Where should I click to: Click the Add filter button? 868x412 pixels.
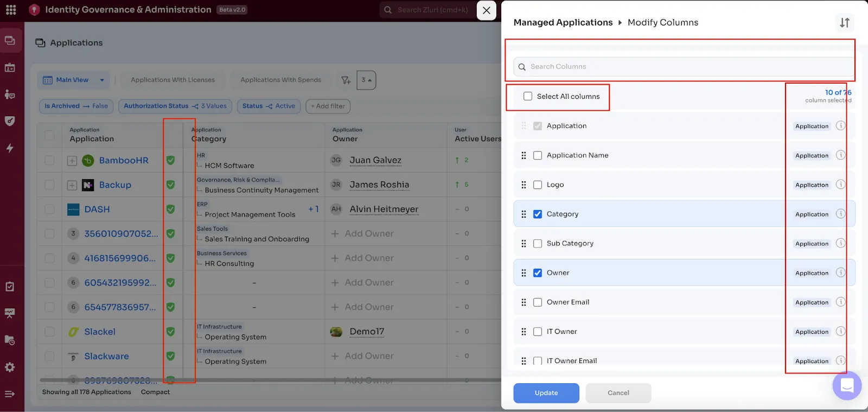328,106
